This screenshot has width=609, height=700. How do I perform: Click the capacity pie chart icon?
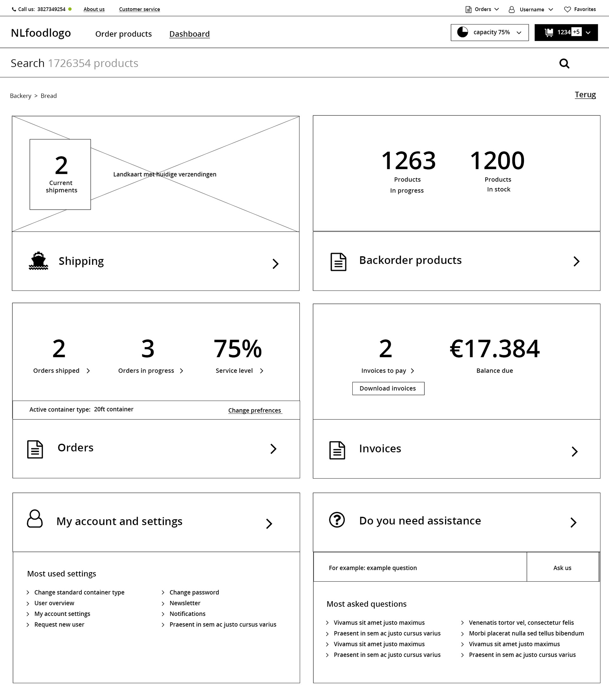[x=462, y=32]
